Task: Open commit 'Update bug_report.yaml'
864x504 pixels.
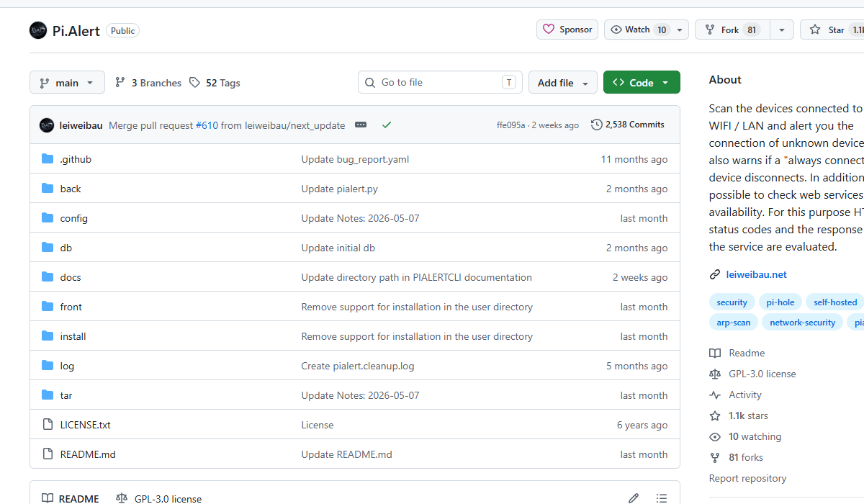Action: (355, 159)
